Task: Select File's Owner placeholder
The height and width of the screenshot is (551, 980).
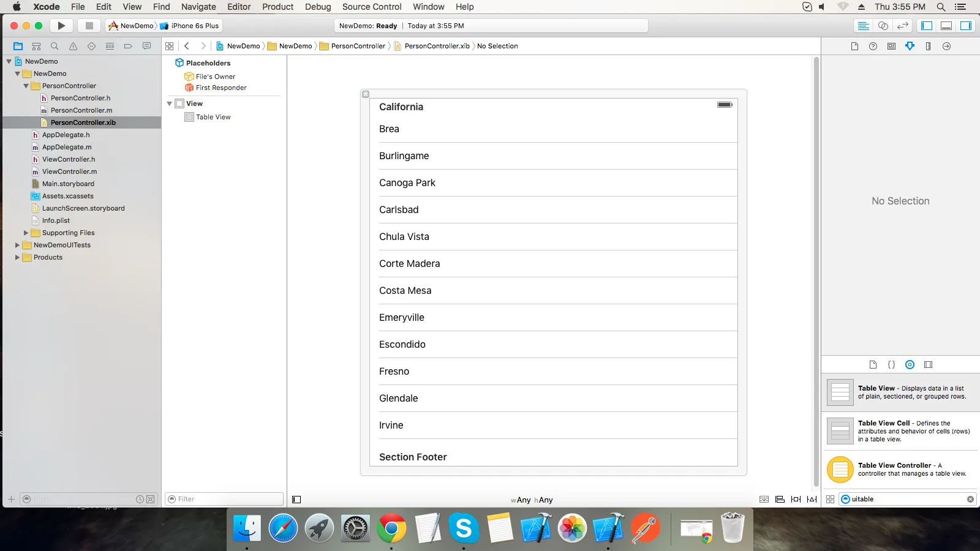Action: point(216,77)
